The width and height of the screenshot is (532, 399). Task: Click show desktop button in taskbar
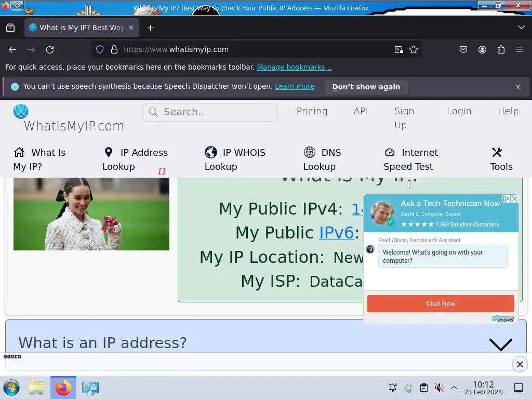(x=518, y=388)
